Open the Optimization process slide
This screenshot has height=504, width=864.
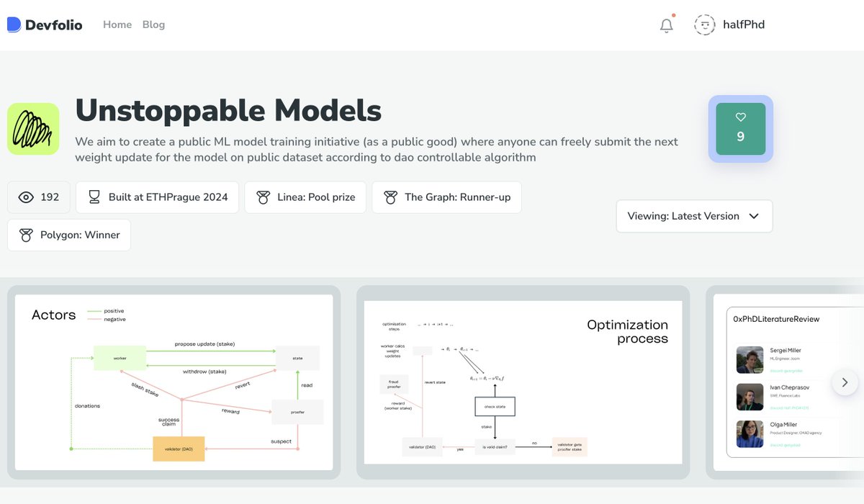[x=523, y=382]
